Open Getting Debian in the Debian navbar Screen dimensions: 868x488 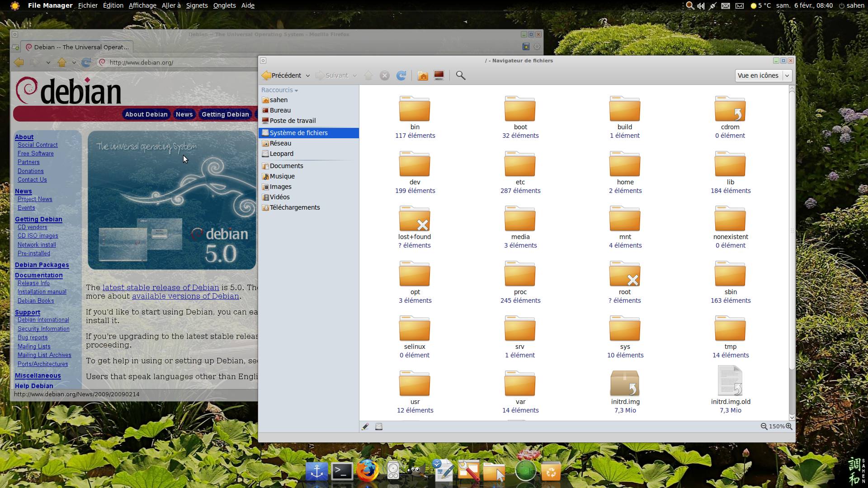225,114
